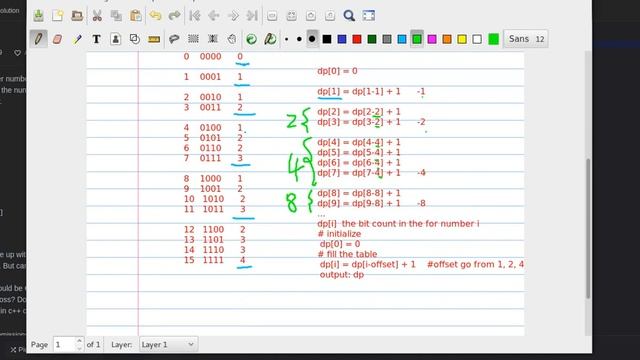Pick the blue color swatch
This screenshot has width=640, height=360.
[x=342, y=39]
